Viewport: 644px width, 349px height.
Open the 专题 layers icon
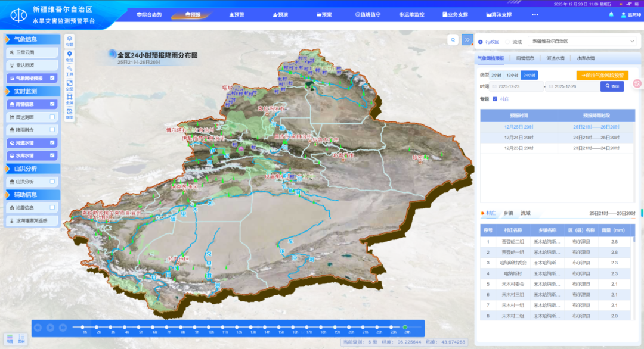click(69, 41)
